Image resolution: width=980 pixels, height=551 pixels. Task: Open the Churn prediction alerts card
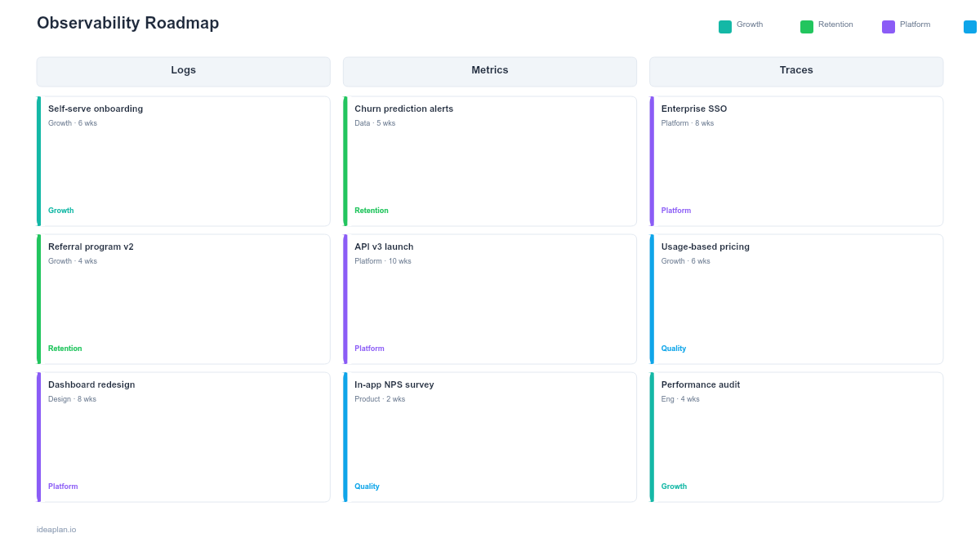point(490,159)
